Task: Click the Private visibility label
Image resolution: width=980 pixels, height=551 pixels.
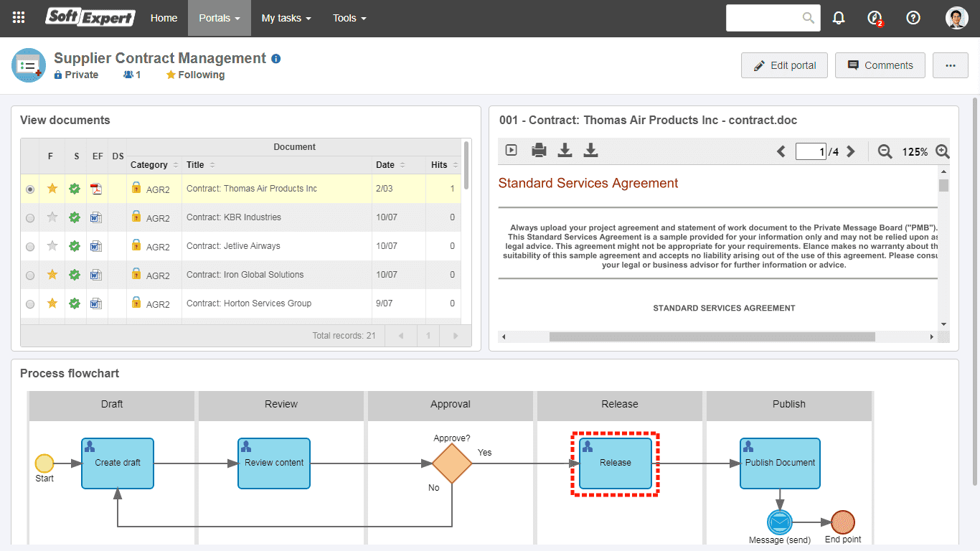Action: 76,75
